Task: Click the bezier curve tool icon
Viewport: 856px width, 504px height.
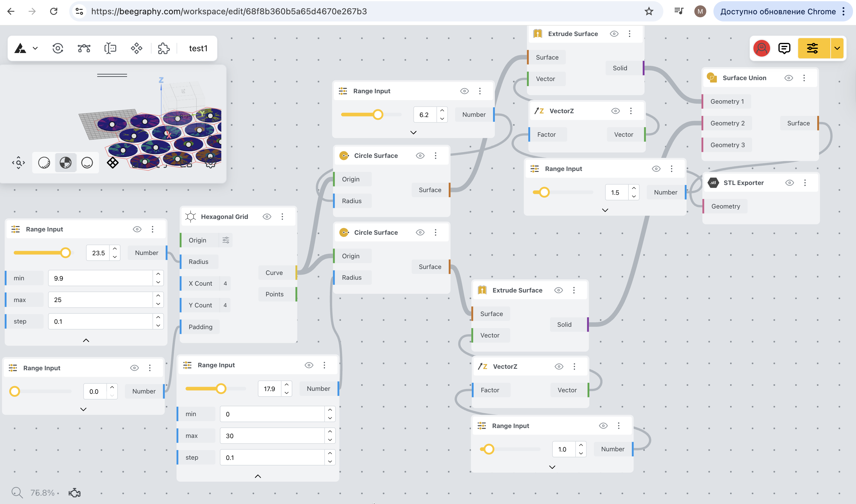Action: point(84,49)
